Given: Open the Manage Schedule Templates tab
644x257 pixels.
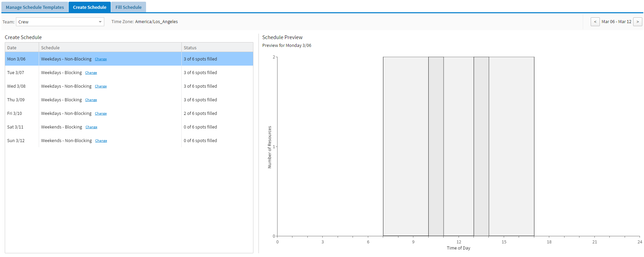Looking at the screenshot, I should click(x=35, y=7).
